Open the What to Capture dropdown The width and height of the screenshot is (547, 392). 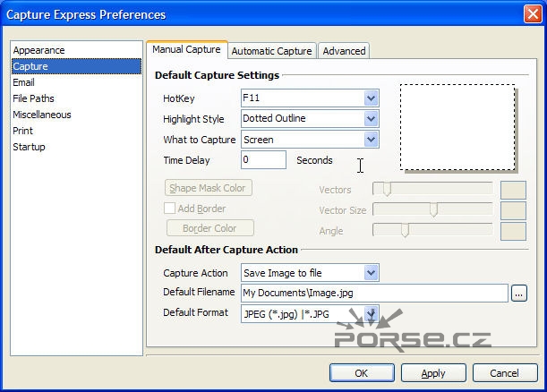[371, 140]
